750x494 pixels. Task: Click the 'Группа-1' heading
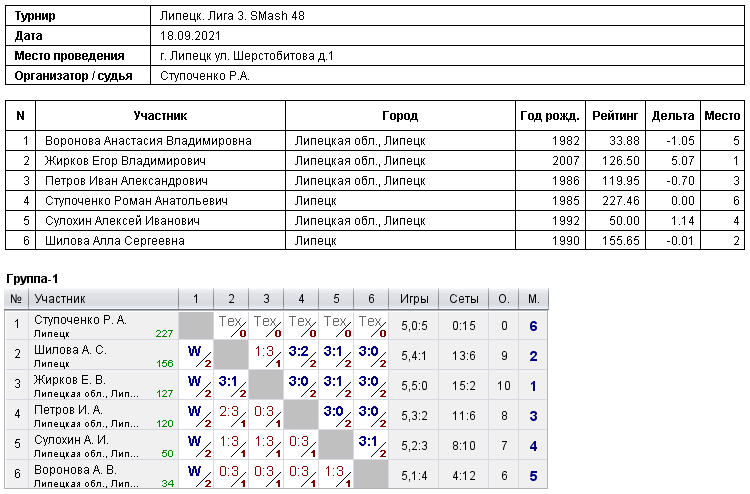click(x=32, y=279)
